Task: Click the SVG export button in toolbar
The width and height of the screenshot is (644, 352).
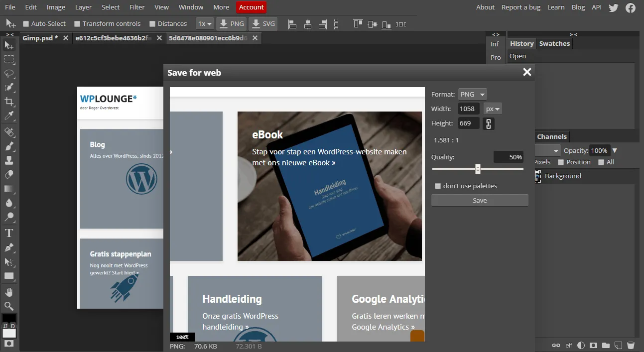Action: [x=263, y=23]
